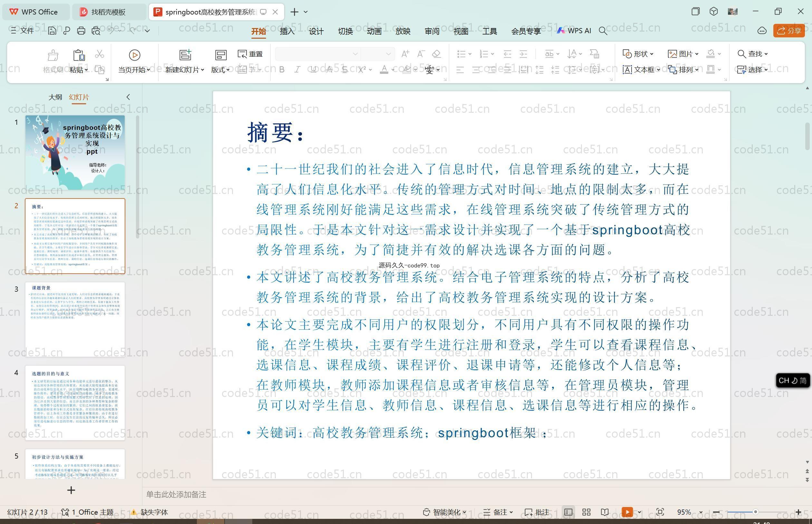The image size is (812, 524).
Task: Open Layout (版式) dropdown
Action: click(220, 70)
